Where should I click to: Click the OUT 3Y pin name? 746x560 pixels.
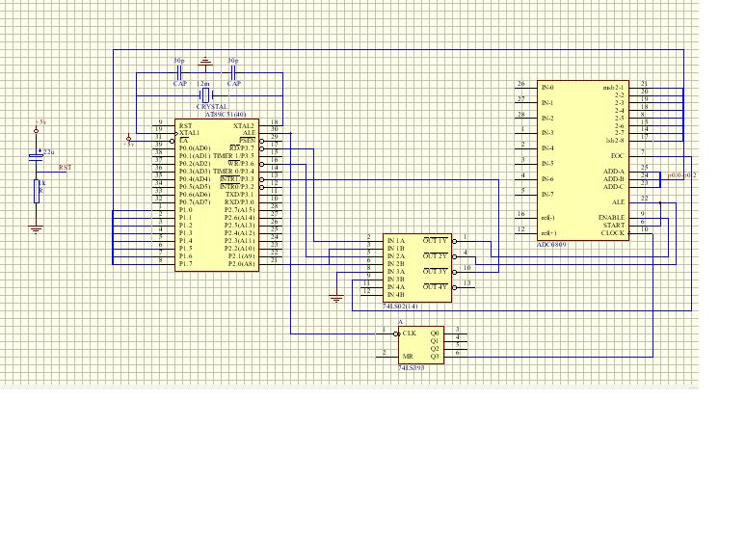(x=436, y=272)
